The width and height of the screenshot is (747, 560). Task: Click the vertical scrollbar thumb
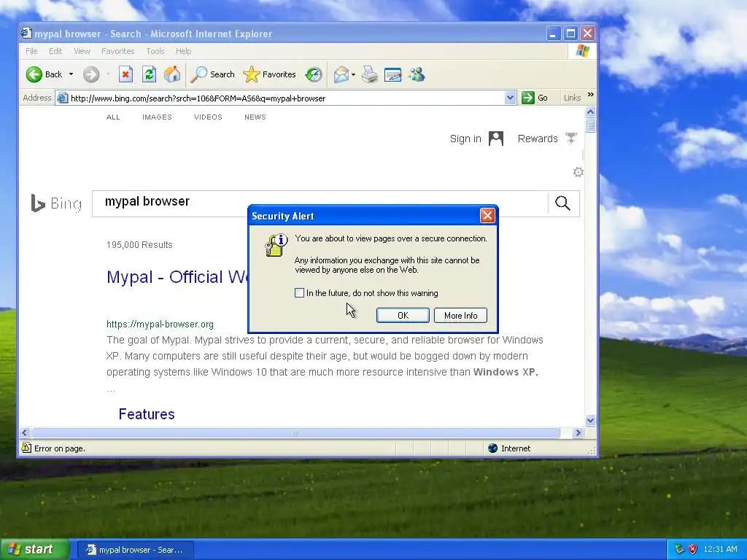590,125
